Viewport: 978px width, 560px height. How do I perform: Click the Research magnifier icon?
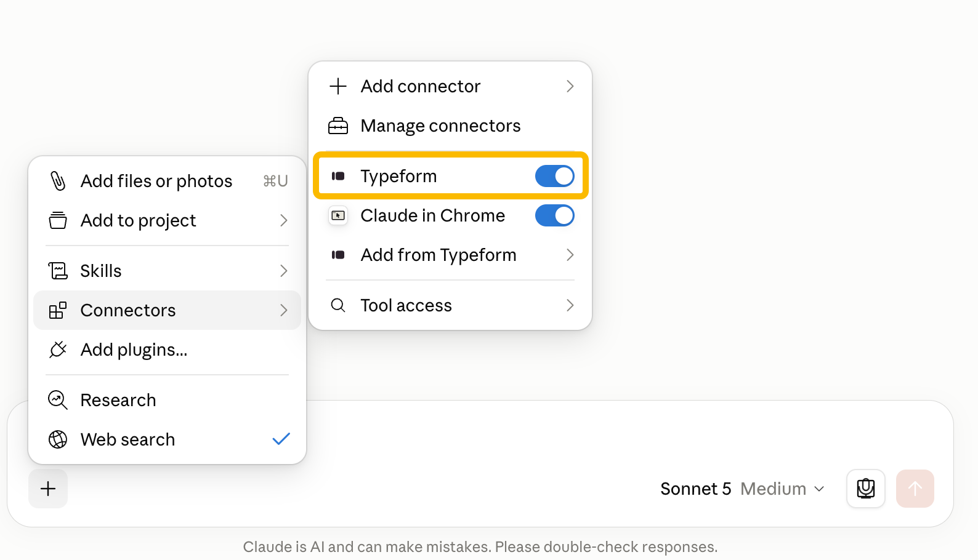coord(58,400)
